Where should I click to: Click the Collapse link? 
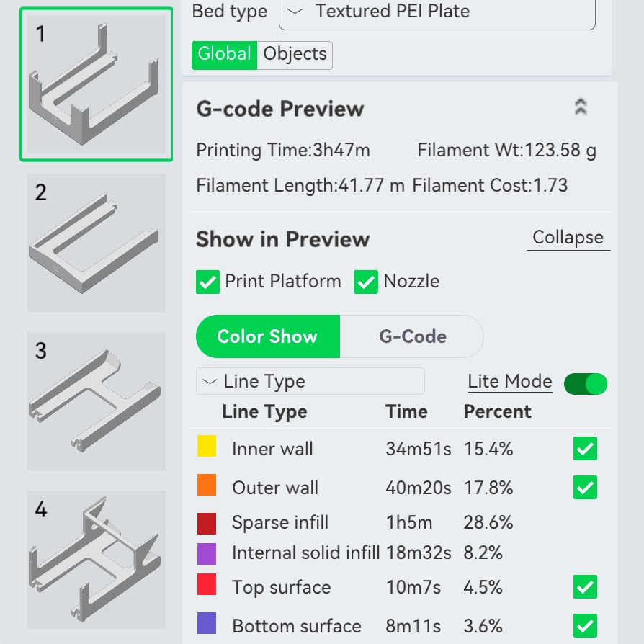point(568,238)
